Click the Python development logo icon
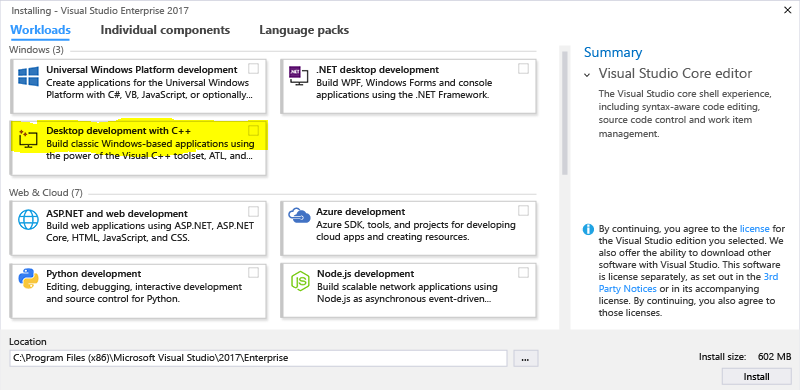This screenshot has width=801, height=390. tap(29, 279)
